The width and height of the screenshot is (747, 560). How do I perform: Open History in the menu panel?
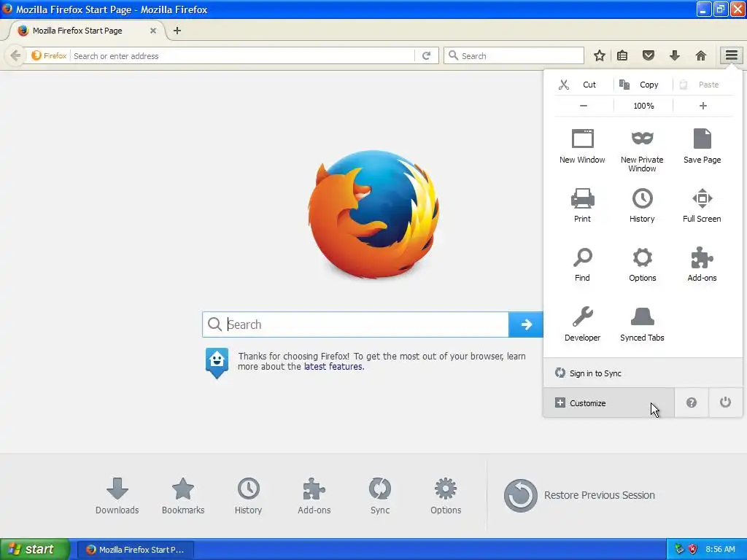point(642,206)
